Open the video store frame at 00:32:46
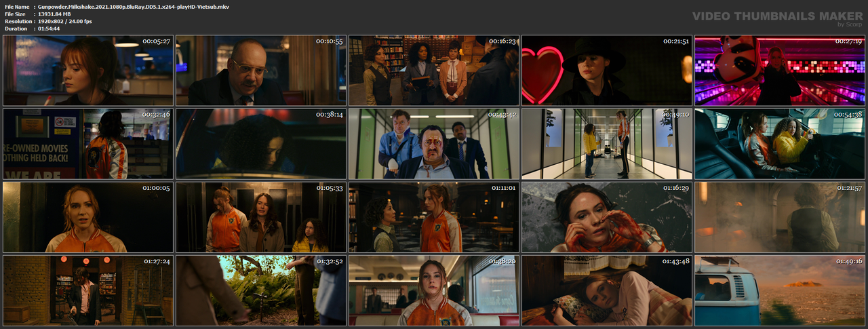 [87, 144]
